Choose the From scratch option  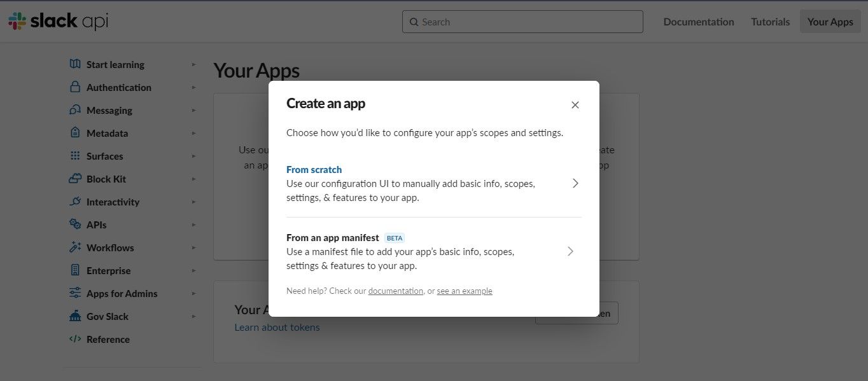point(314,169)
